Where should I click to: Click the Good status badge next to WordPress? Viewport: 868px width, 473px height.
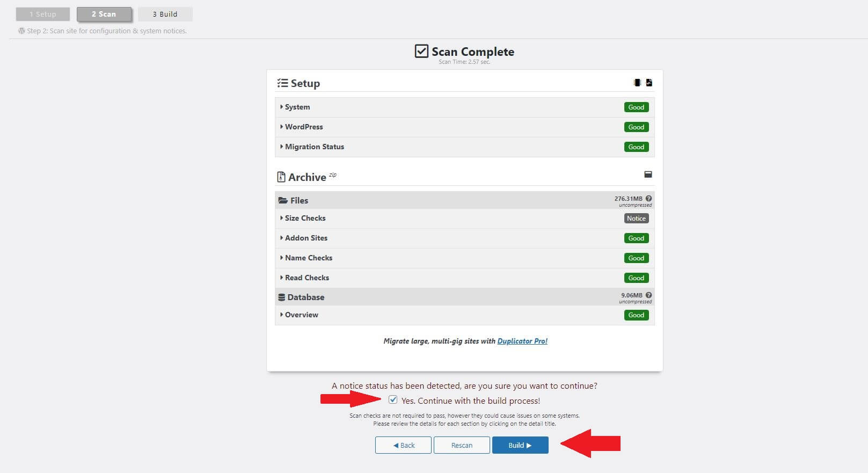(x=636, y=127)
